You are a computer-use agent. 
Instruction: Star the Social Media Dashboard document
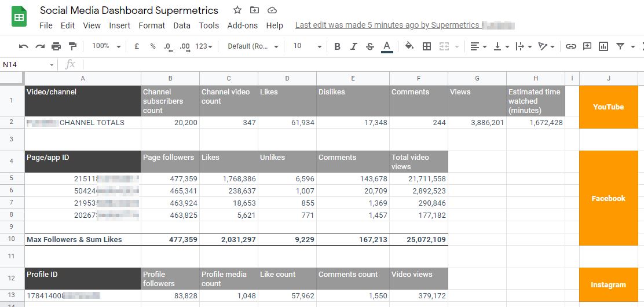click(237, 10)
